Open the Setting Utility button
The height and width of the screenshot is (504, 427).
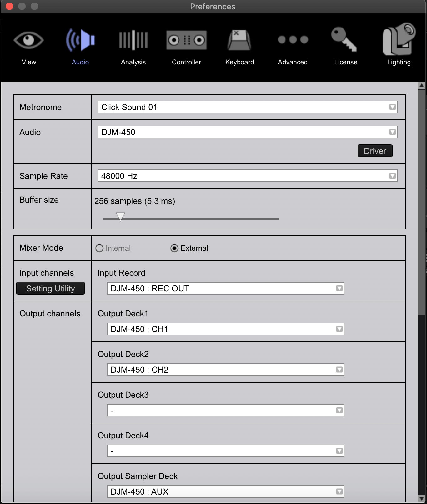tap(51, 289)
